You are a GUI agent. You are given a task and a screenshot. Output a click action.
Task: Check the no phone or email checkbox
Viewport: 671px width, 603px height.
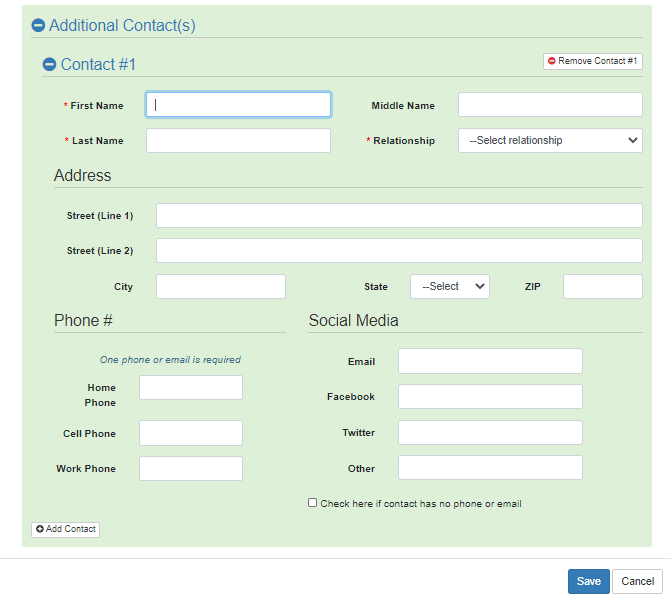coord(313,503)
